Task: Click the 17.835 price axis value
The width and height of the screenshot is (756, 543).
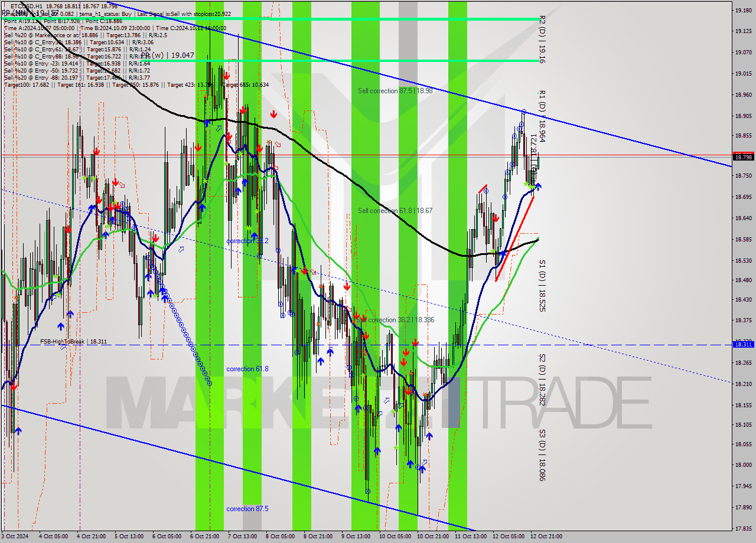Action: (743, 528)
